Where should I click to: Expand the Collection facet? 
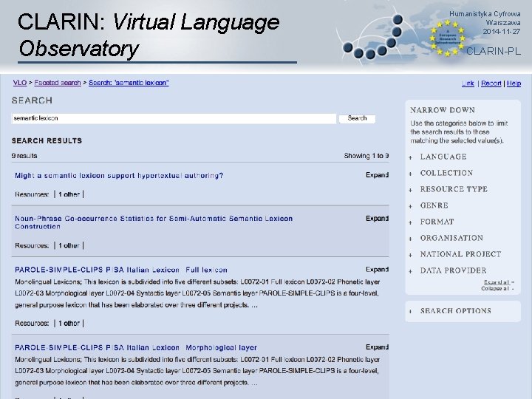(x=446, y=173)
